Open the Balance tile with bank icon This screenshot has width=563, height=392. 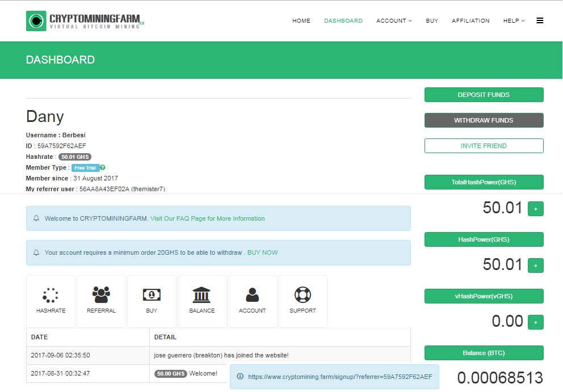click(202, 301)
